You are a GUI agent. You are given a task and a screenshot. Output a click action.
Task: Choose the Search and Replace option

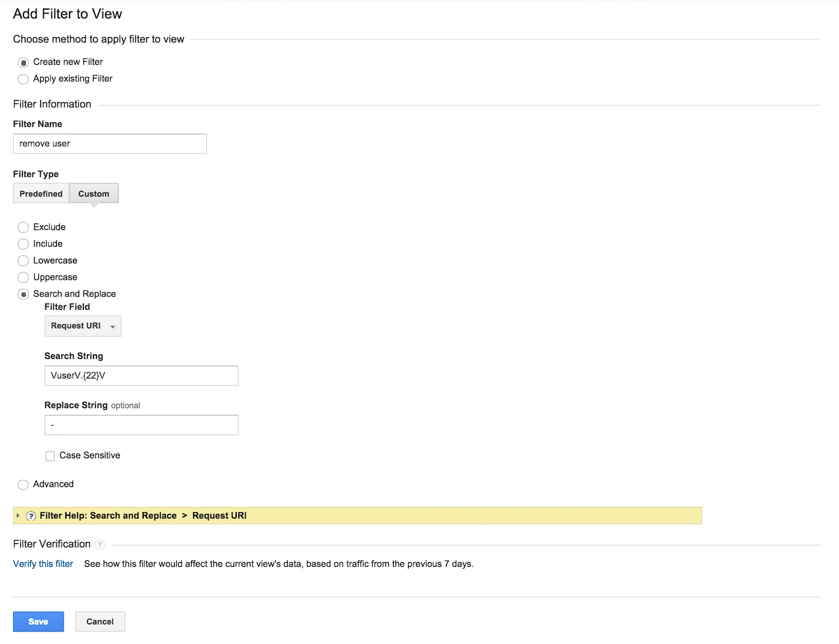[x=23, y=294]
